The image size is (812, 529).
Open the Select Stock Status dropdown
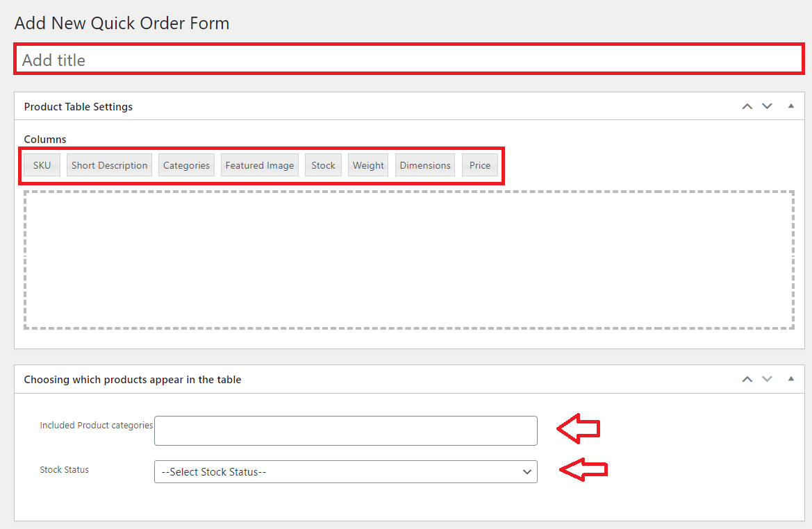click(346, 471)
